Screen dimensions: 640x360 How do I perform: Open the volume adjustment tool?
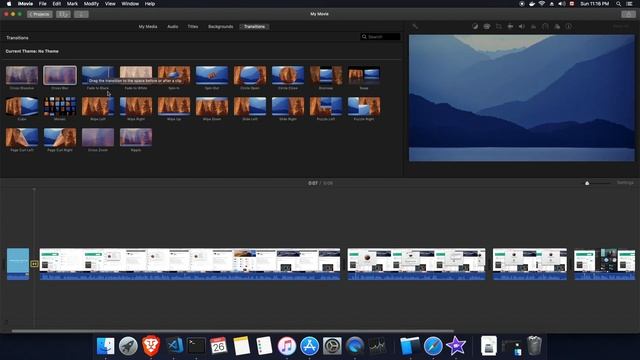(x=522, y=27)
